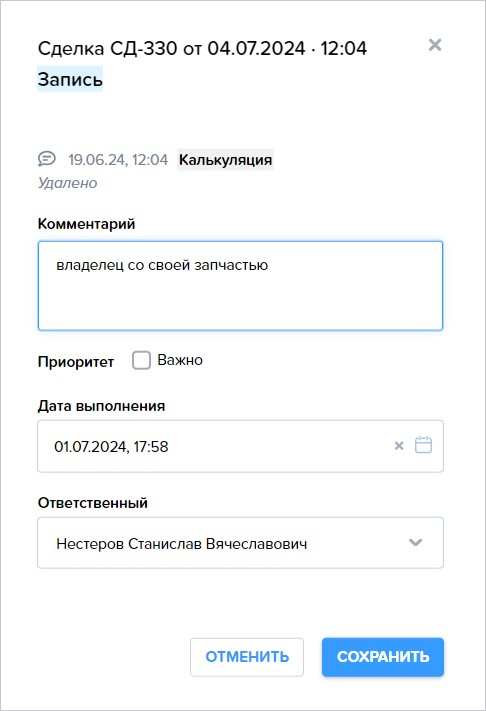Clear the due date value
Viewport: 486px width, 711px height.
[x=399, y=446]
